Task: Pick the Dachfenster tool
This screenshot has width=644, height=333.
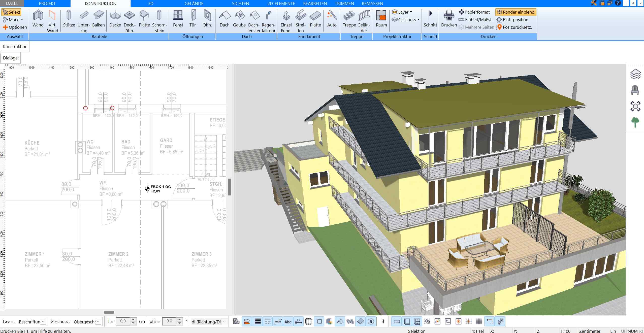Action: [x=254, y=21]
